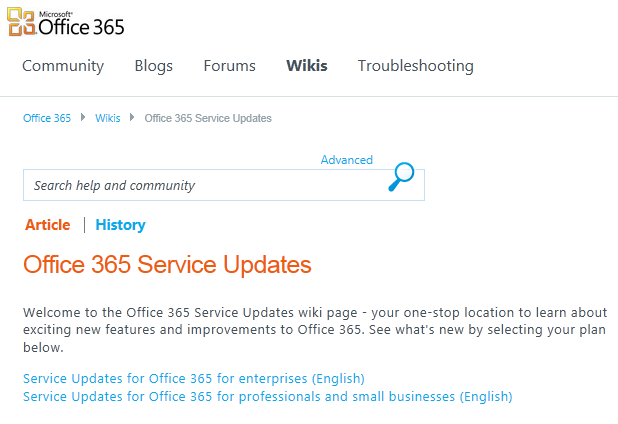Open Service Updates for enterprises link

[193, 378]
